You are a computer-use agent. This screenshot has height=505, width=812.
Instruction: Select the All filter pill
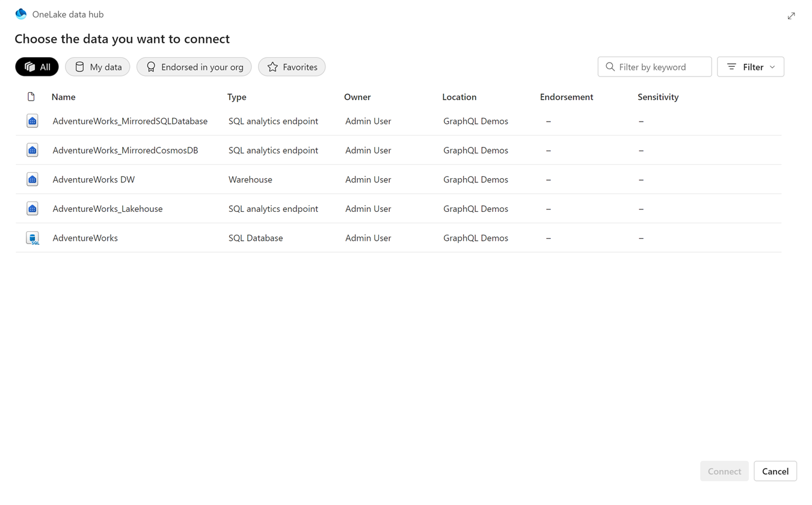(37, 67)
